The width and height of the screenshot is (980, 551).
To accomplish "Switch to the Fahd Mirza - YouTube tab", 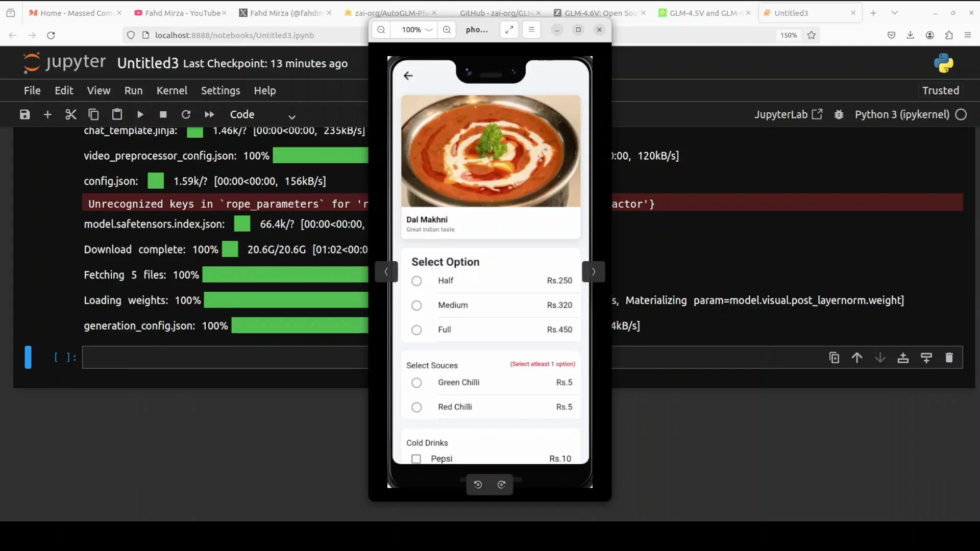I will (x=179, y=13).
